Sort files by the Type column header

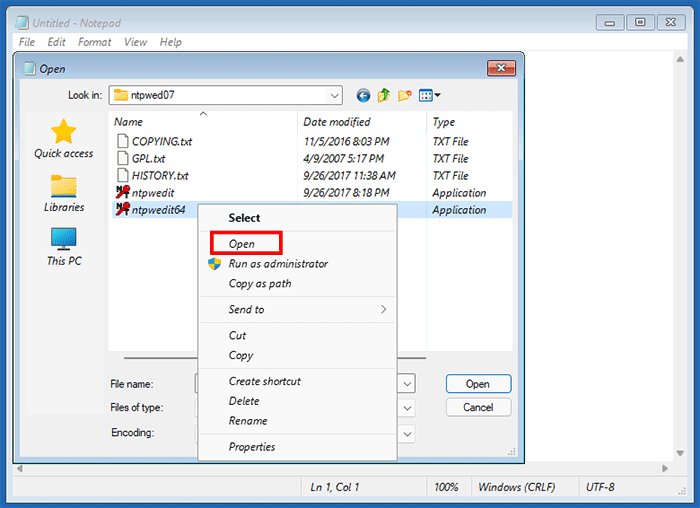coord(470,121)
